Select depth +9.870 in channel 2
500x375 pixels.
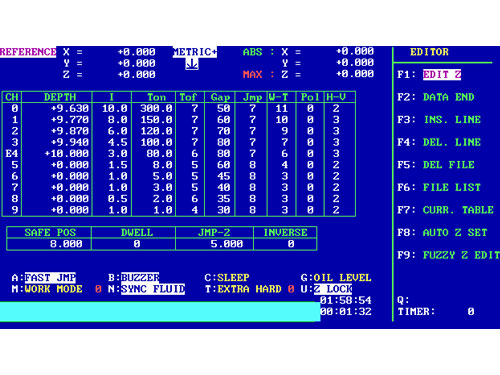pyautogui.click(x=70, y=131)
